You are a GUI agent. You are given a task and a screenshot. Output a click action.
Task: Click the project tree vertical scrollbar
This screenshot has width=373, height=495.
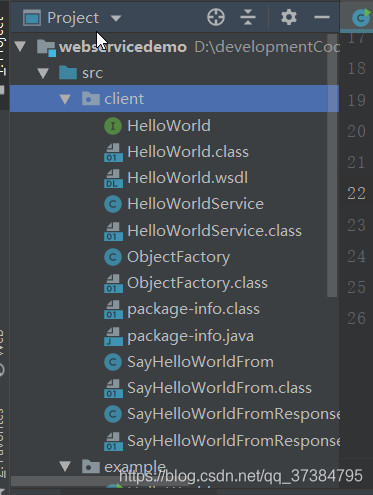click(332, 165)
